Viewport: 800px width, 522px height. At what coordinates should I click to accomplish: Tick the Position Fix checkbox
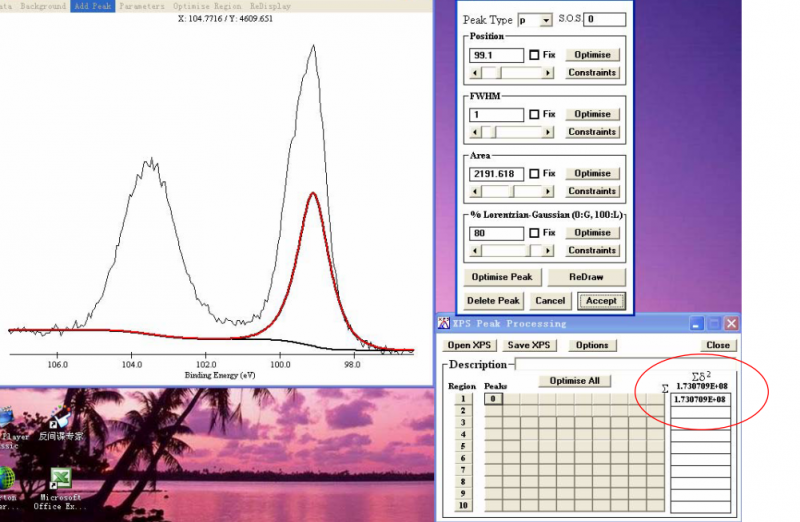tap(534, 55)
